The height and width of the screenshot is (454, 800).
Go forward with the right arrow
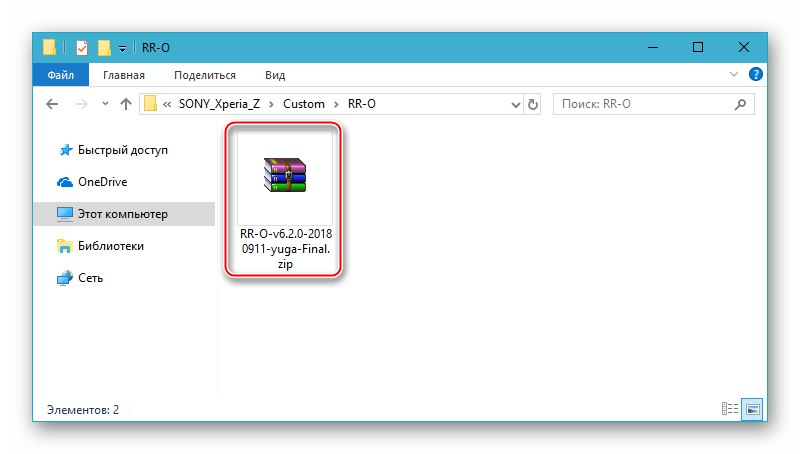(x=81, y=104)
